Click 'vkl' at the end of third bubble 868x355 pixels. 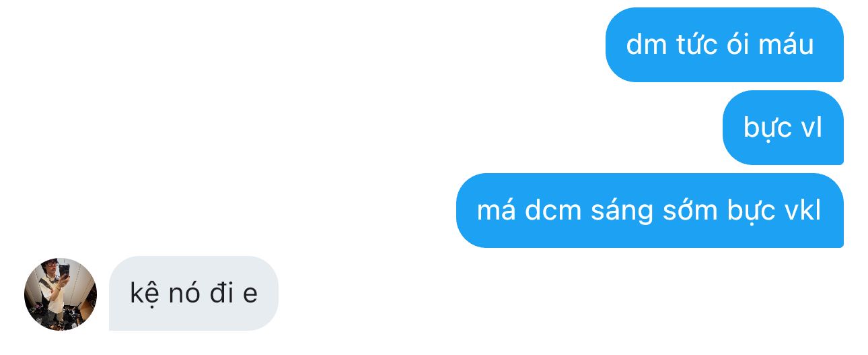pyautogui.click(x=803, y=210)
